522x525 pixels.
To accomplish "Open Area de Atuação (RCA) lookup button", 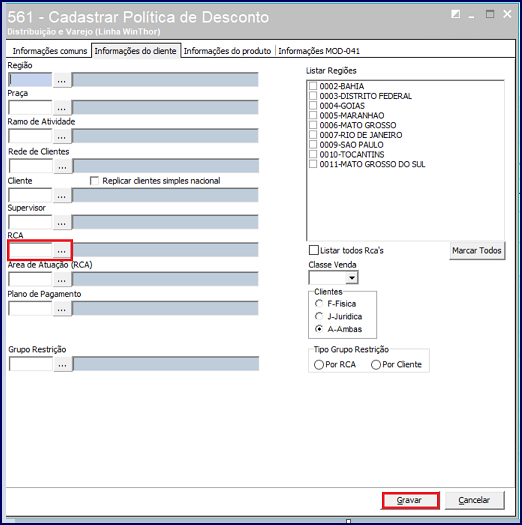I will pos(62,279).
